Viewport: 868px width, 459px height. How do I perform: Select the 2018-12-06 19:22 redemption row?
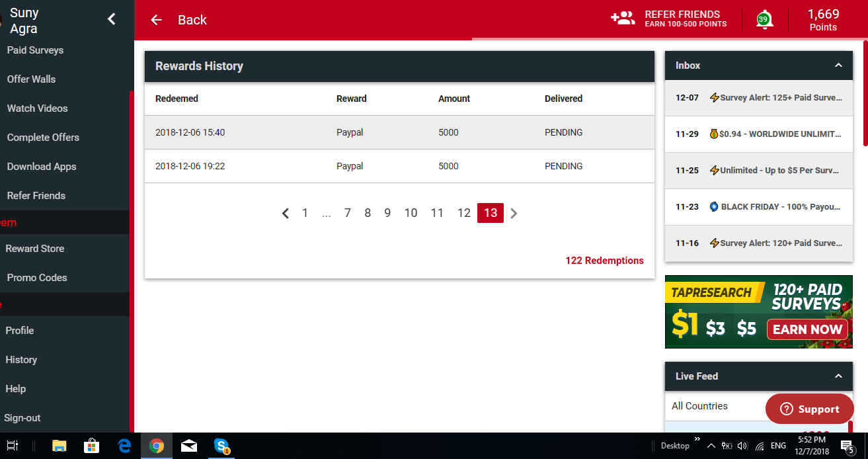tap(399, 166)
